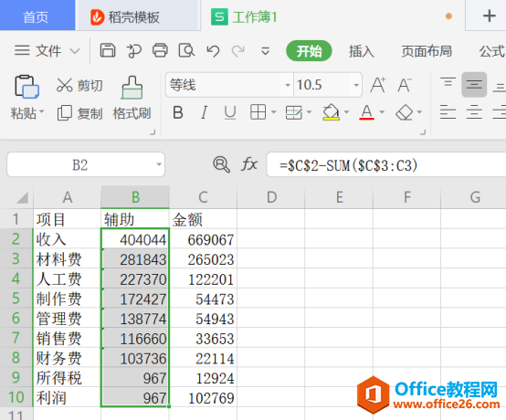Open fill color dropdown arrow
Screen dimensions: 506x420
coord(346,112)
